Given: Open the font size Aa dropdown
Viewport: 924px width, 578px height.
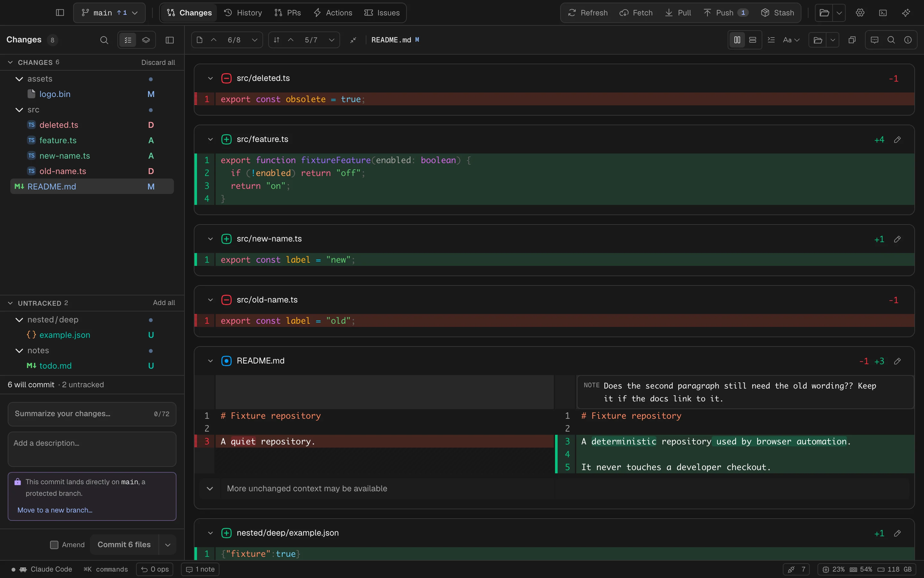Looking at the screenshot, I should click(791, 40).
